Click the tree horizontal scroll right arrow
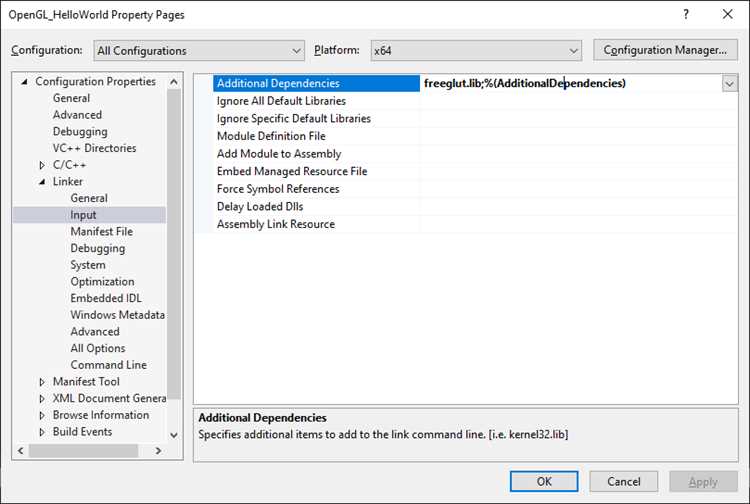750x504 pixels. click(x=158, y=450)
